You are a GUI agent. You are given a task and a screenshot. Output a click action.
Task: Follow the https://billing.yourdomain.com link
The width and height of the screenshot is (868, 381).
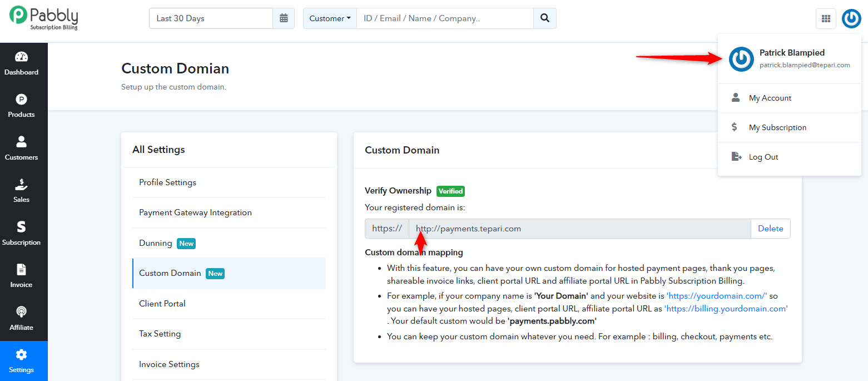pos(726,309)
